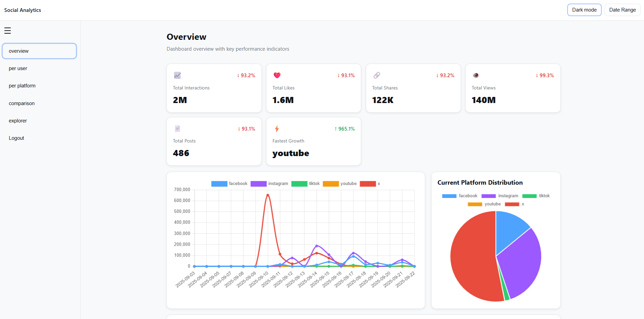Click Logout in the sidebar
Viewport: 644px width, 319px height.
16,138
